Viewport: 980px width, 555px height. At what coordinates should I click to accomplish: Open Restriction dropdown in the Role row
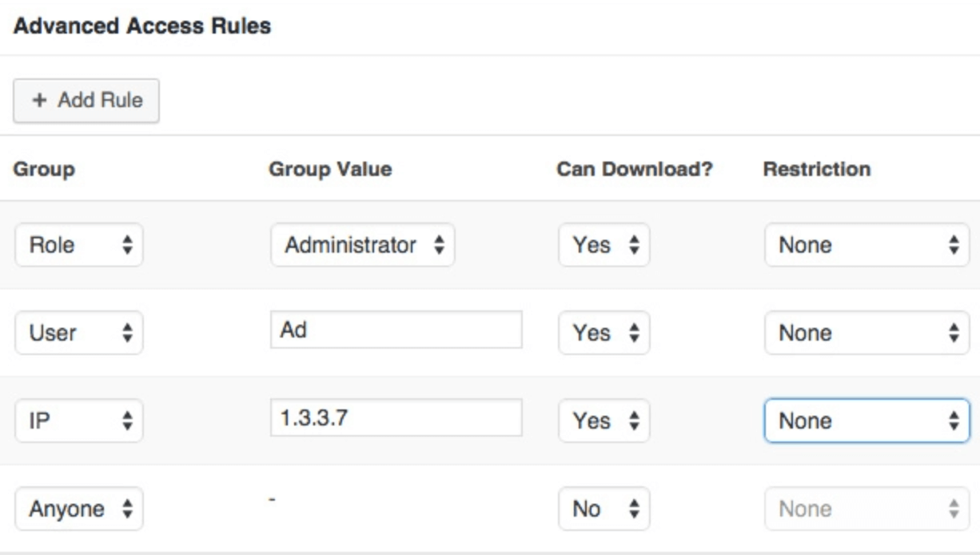866,245
